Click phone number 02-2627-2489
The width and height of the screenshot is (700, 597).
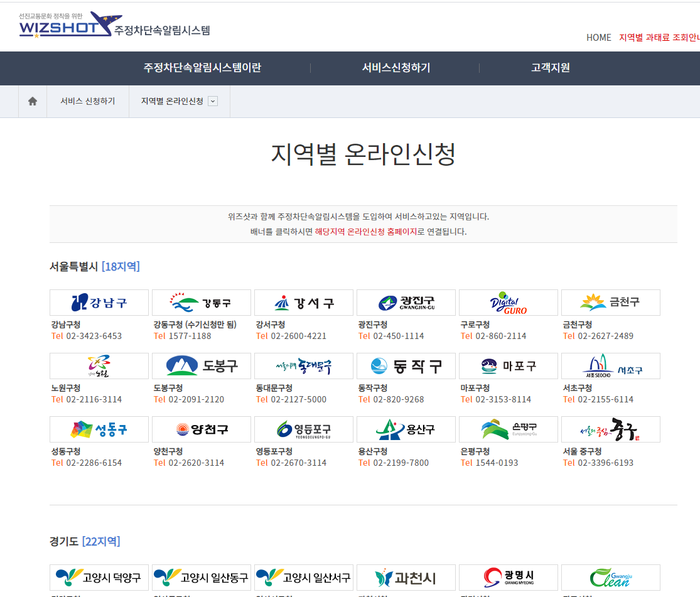click(605, 336)
